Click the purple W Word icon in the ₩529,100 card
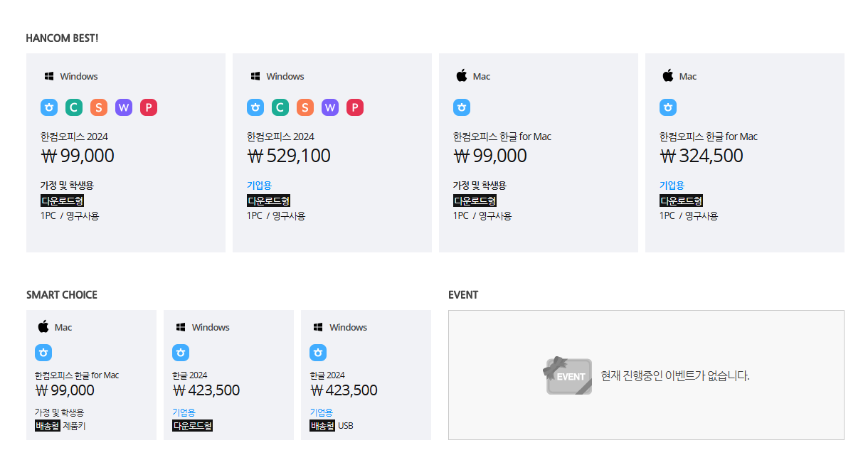868x465 pixels. click(330, 107)
